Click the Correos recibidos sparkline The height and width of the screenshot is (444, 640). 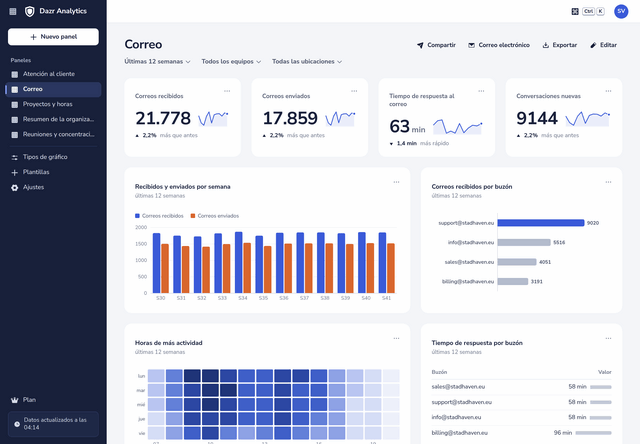(213, 118)
